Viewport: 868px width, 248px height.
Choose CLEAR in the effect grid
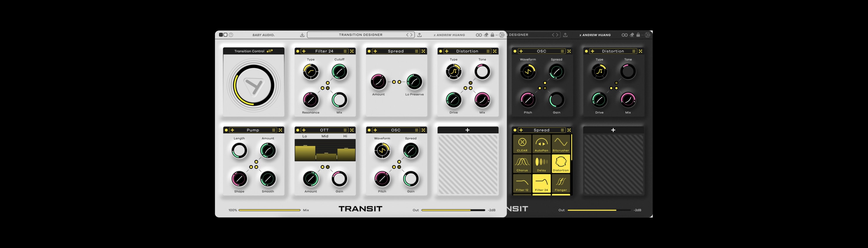coord(522,144)
